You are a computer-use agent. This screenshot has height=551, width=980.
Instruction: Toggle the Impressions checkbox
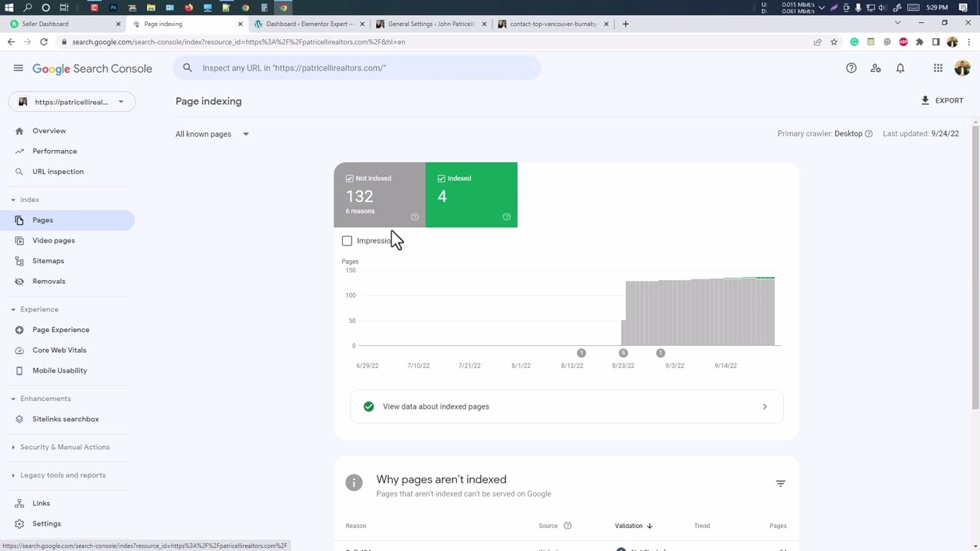point(347,241)
